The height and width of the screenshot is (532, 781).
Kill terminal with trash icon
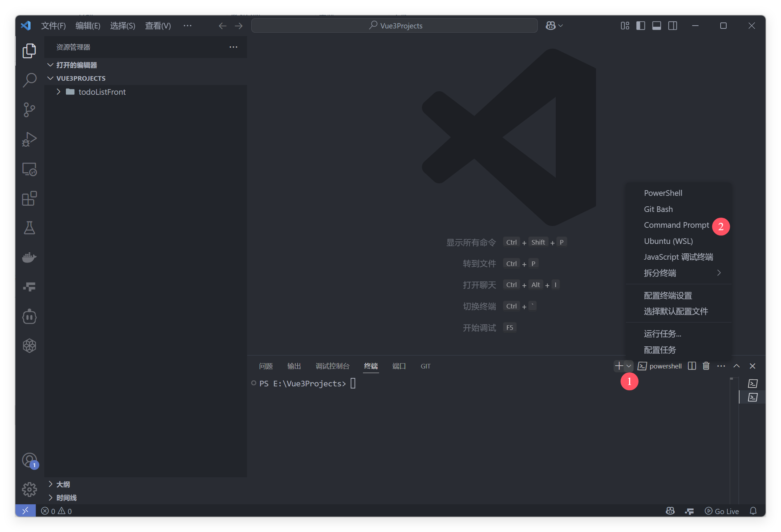pos(706,366)
